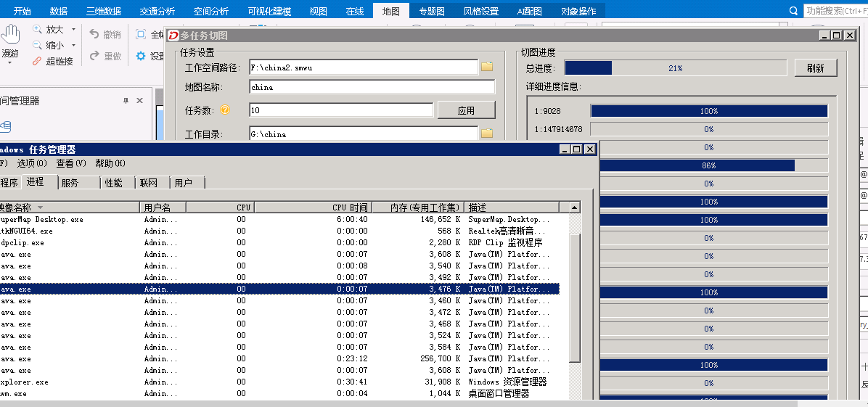Click the 0% progress bar for scale 1:147914678

(709, 129)
